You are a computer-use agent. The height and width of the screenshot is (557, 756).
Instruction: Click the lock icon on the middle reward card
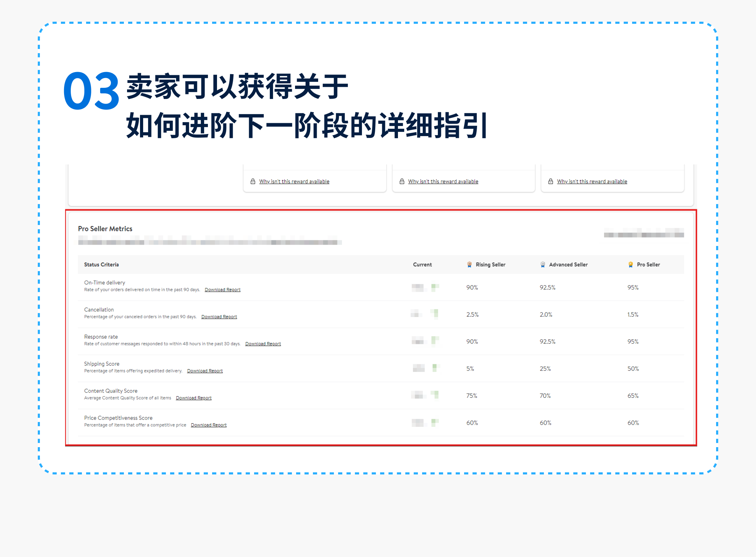tap(402, 181)
